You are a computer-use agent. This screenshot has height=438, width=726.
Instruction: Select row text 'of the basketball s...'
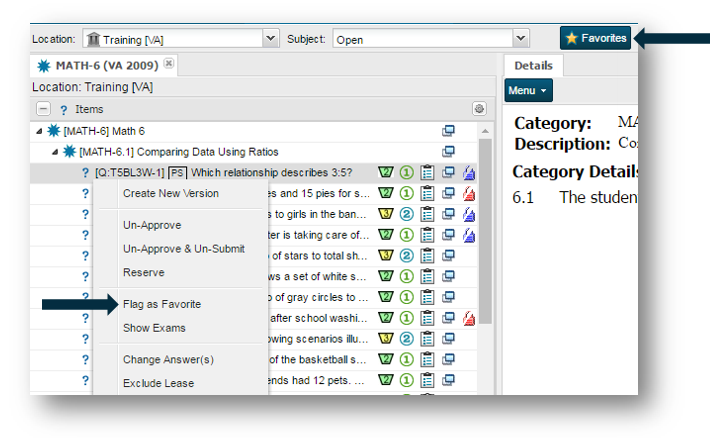(x=318, y=359)
